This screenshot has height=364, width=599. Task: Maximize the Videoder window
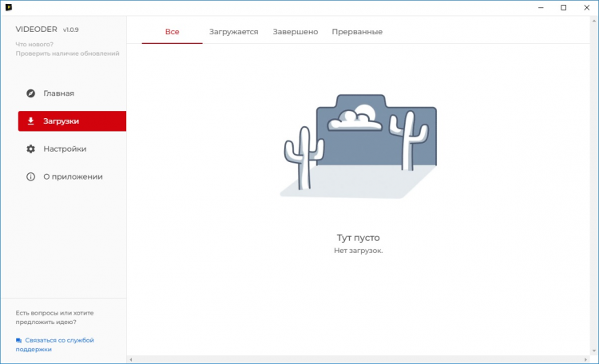[564, 8]
